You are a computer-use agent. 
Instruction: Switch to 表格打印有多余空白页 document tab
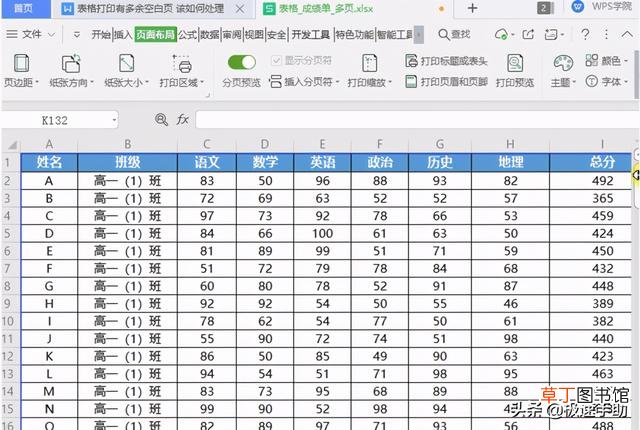[150, 9]
